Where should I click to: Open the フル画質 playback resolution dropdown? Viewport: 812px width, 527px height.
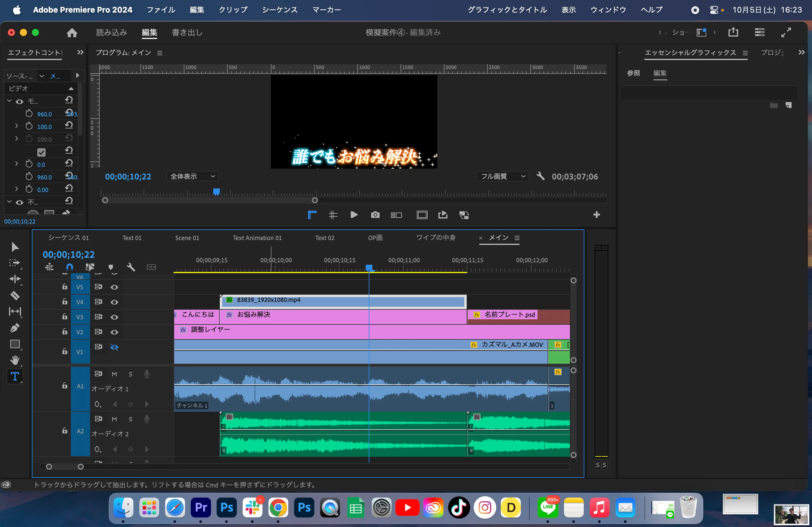point(503,176)
